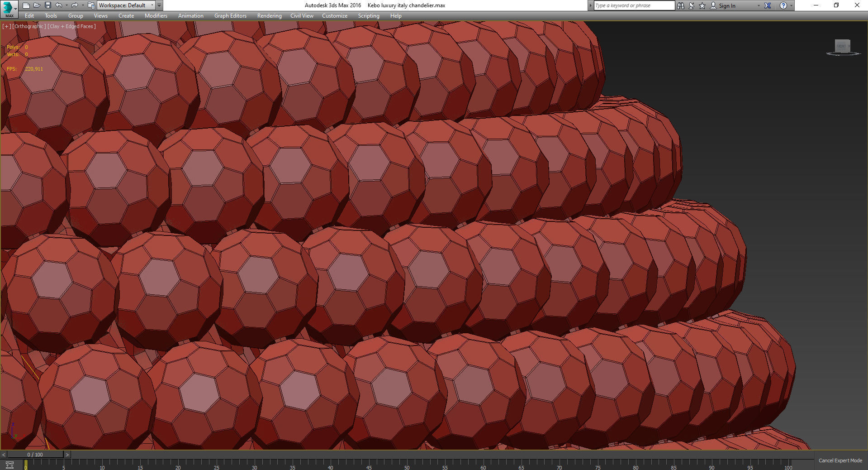868x470 pixels.
Task: Open the Customize menu
Action: [335, 16]
